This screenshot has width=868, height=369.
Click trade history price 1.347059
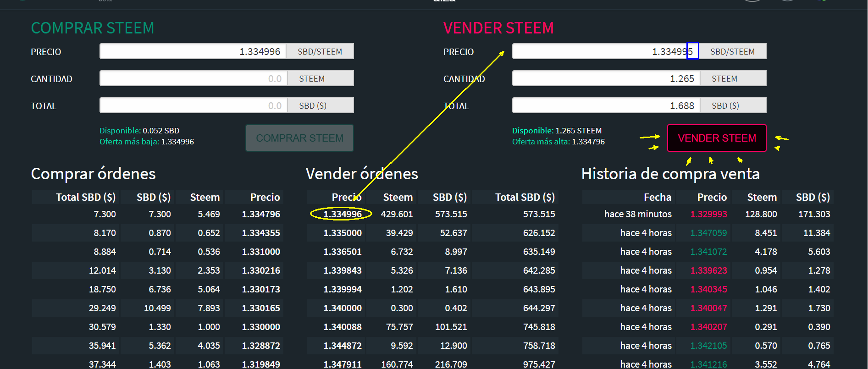click(708, 233)
